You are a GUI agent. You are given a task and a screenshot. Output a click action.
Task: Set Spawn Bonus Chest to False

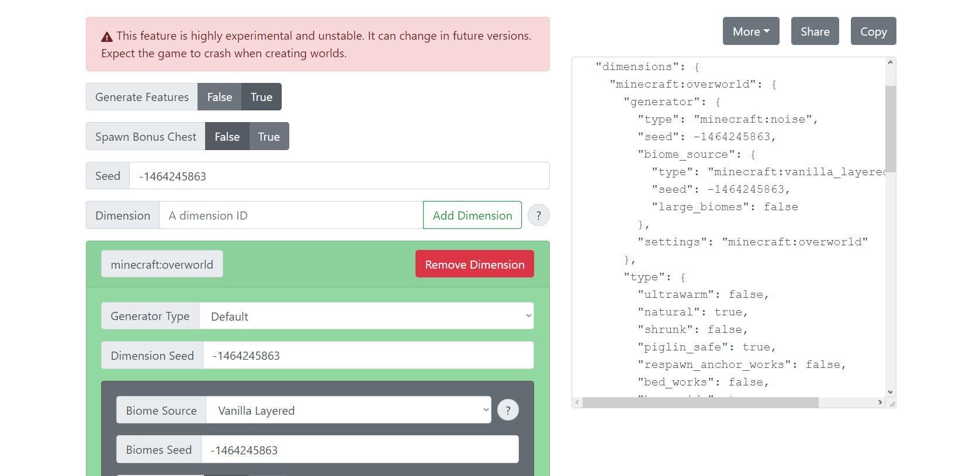[227, 137]
